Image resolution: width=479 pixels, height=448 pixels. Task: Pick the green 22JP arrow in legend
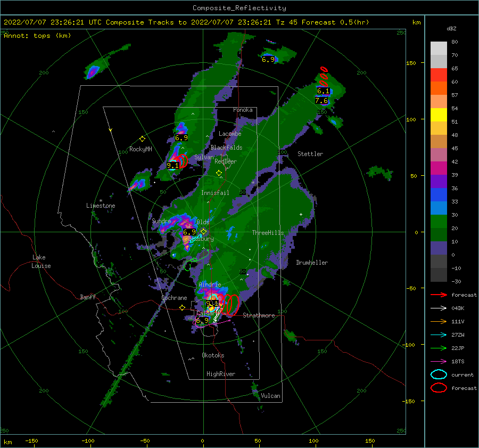coord(439,348)
